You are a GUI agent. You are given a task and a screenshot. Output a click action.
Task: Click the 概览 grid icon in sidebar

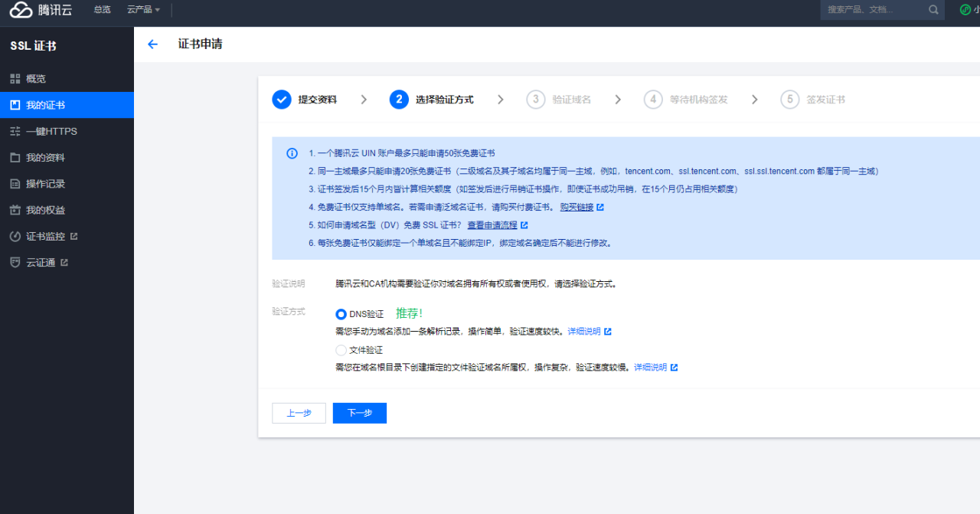coord(15,79)
